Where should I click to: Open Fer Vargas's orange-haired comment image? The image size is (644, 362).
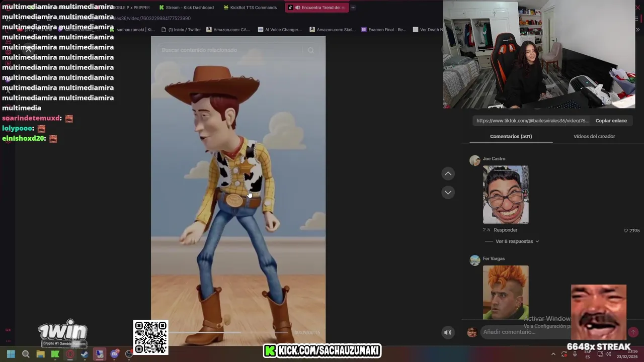(x=506, y=293)
